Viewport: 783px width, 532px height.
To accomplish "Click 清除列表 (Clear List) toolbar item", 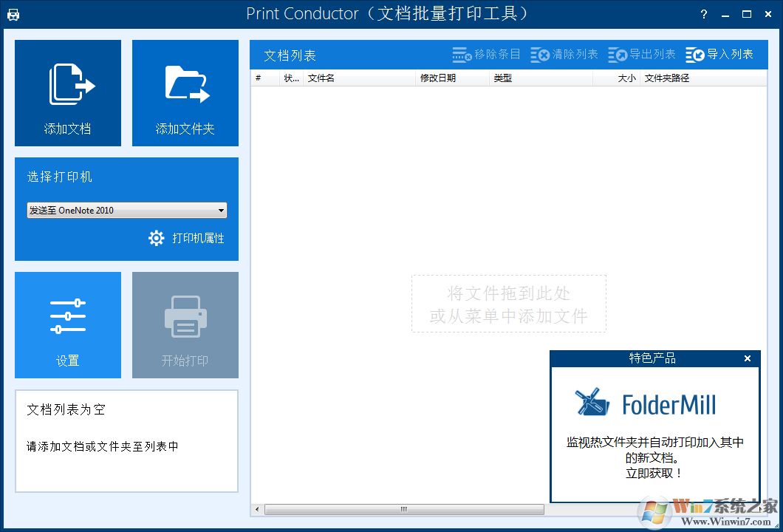I will click(566, 53).
